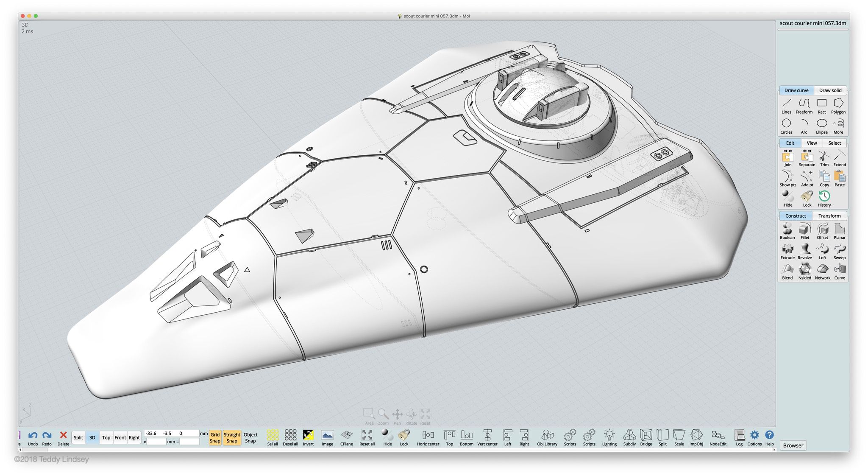Select the Freeform curve tool
This screenshot has width=868, height=476.
804,106
